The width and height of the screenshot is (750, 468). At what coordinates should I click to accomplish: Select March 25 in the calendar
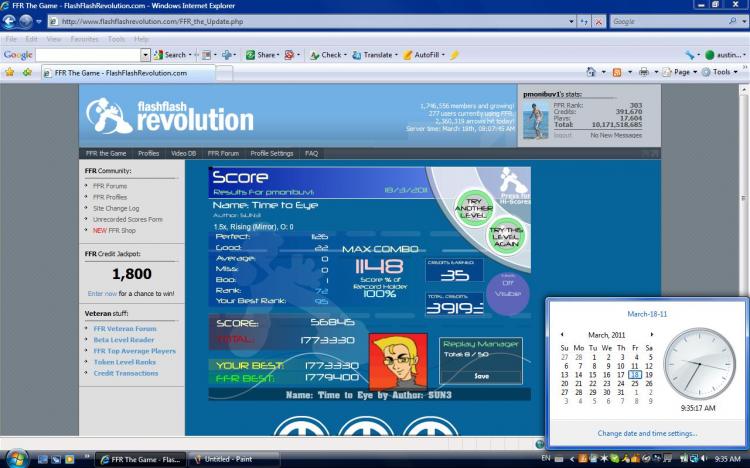pos(635,383)
